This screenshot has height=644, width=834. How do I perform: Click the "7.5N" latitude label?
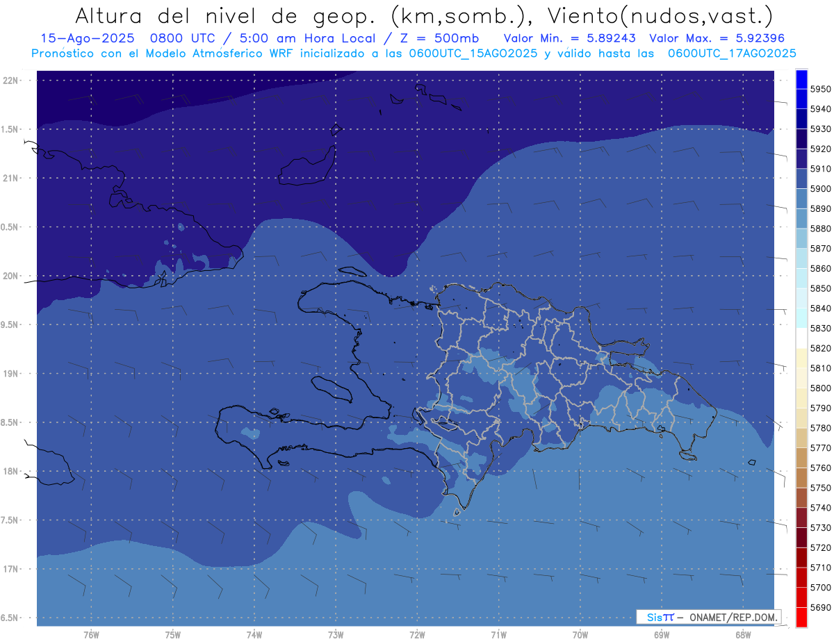[x=10, y=520]
